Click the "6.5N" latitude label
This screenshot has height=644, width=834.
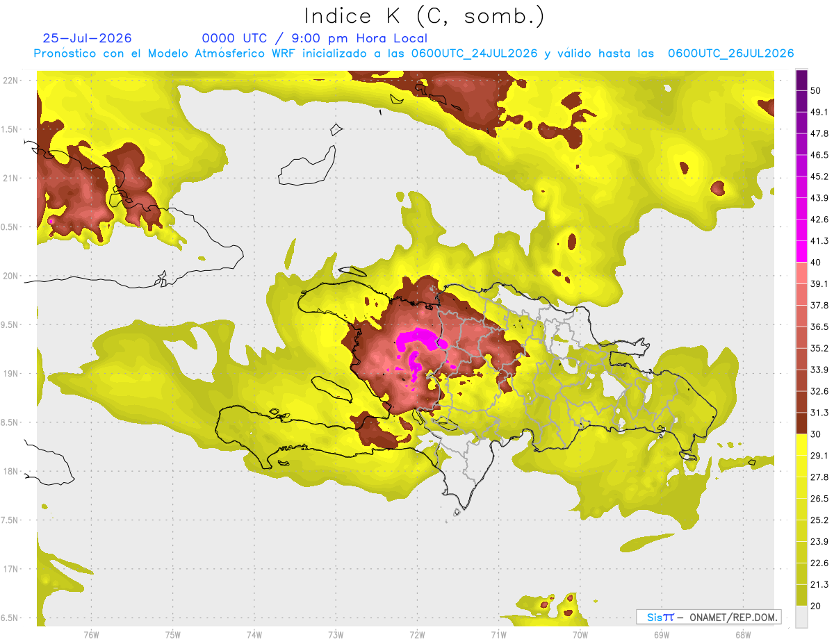pos(10,618)
